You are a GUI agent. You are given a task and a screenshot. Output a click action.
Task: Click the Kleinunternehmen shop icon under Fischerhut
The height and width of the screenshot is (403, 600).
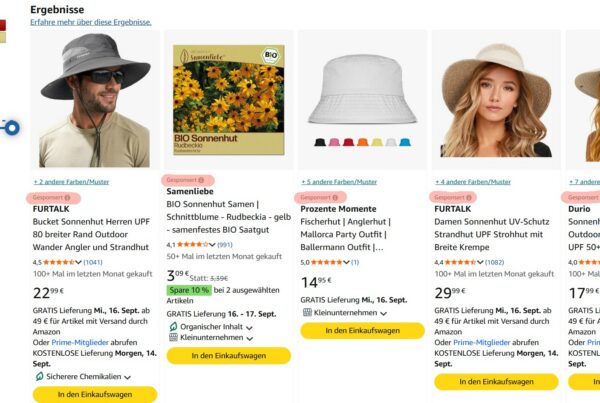(307, 312)
